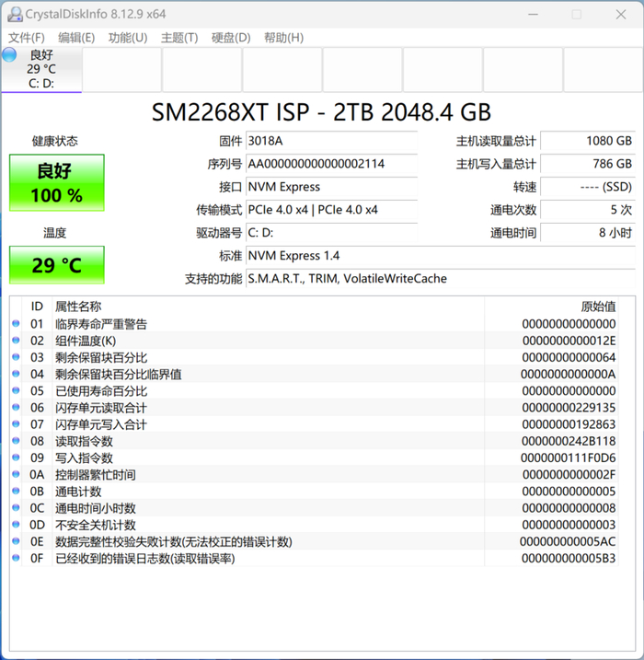Open the 编辑(E) menu

point(76,38)
